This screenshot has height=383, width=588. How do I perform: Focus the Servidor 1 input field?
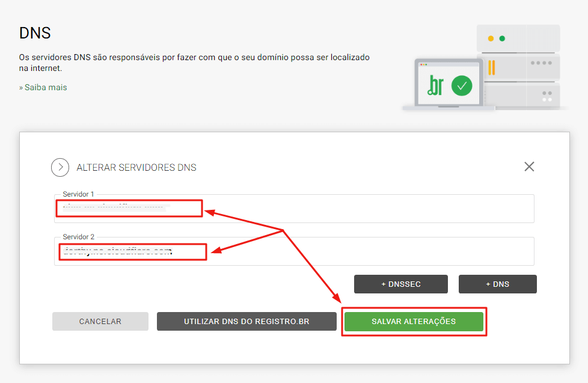pyautogui.click(x=361, y=209)
